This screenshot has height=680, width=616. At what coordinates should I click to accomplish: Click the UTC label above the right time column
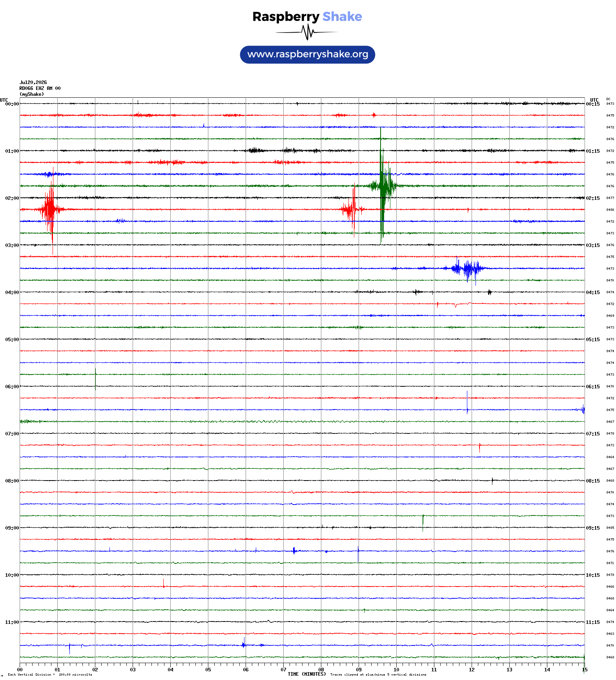pos(594,100)
